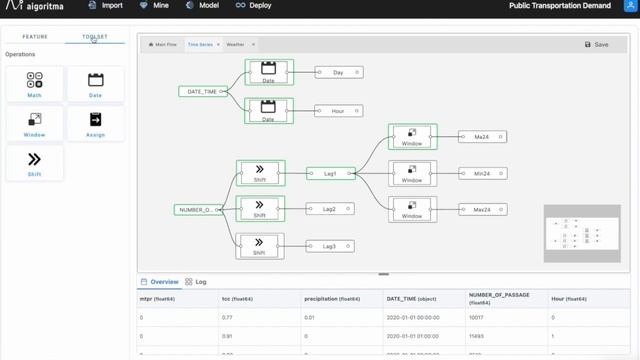
Task: Click the Window node feeding Ma24
Action: coord(413,137)
